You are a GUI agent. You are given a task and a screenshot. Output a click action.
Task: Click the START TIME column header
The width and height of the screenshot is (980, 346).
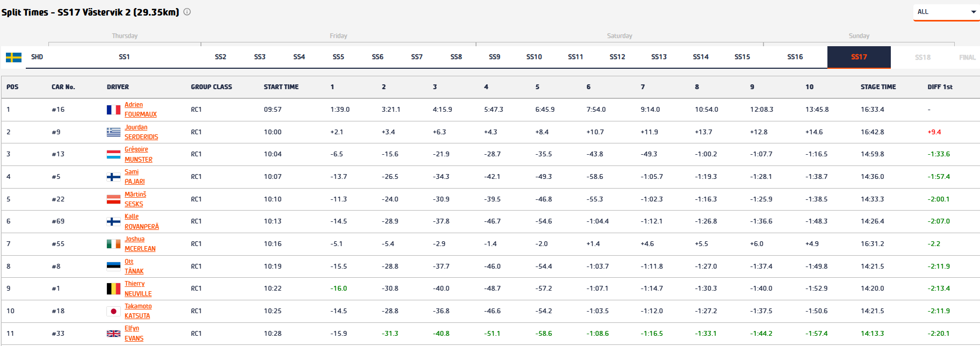pos(281,87)
